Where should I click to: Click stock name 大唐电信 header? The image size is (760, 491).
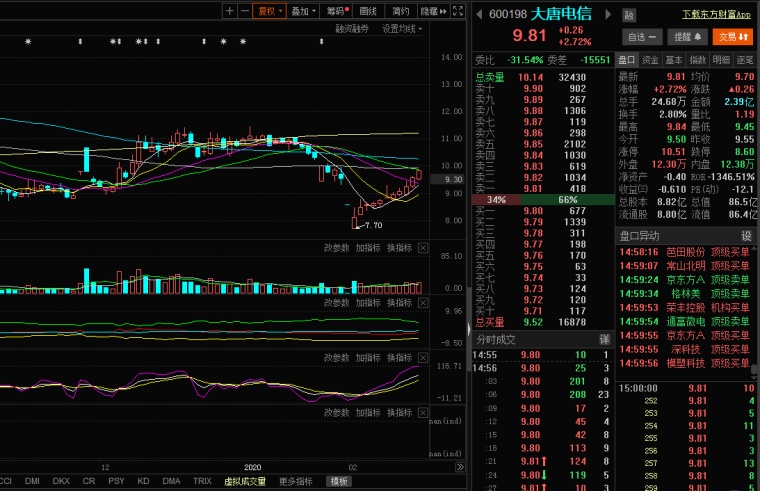561,14
